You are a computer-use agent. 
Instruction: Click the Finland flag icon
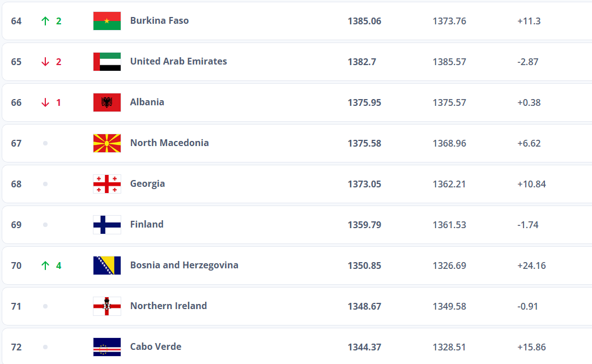point(107,225)
